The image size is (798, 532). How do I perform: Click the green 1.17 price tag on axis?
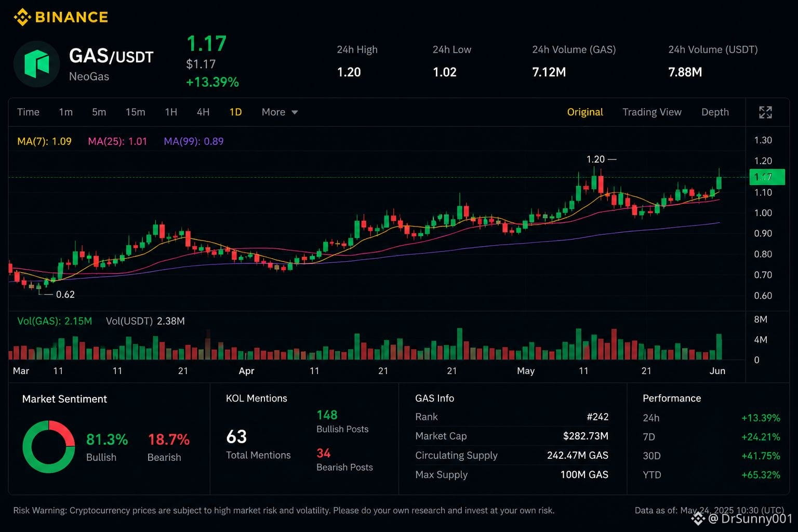click(x=767, y=177)
